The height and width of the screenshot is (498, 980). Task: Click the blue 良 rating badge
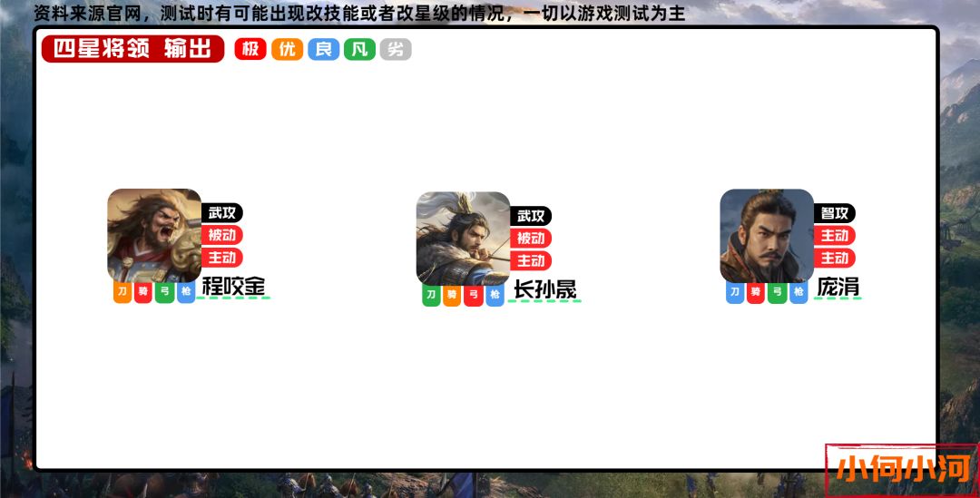323,49
